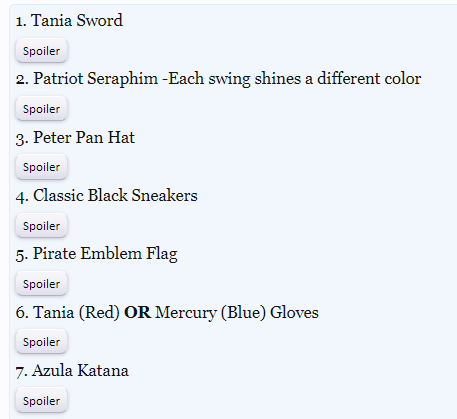The image size is (457, 419).
Task: Click the '1. Tania Sword' heading
Action: [x=69, y=20]
